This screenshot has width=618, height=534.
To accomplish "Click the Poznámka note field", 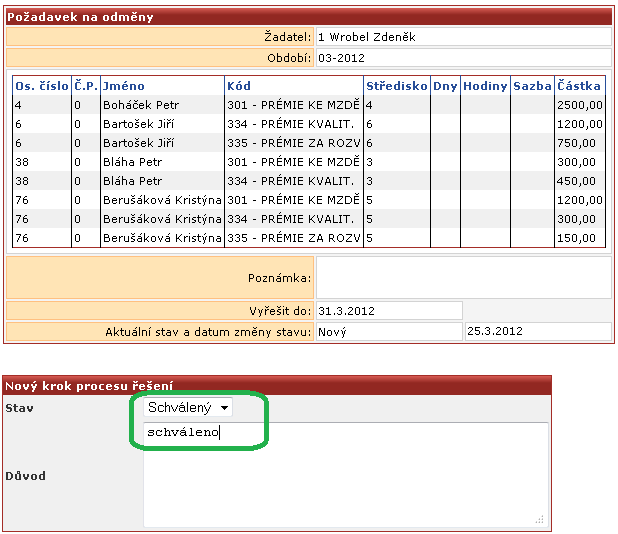I will point(464,278).
